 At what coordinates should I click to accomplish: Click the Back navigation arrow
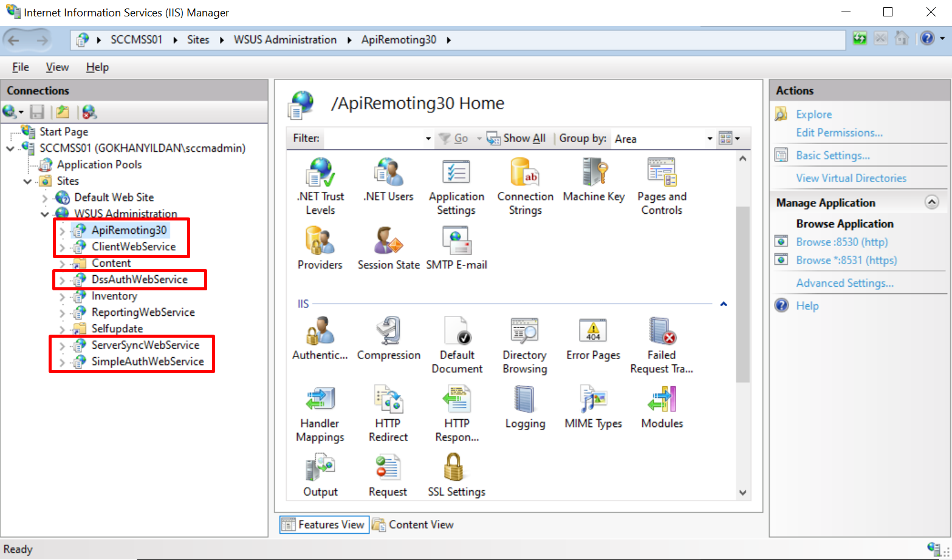[14, 40]
